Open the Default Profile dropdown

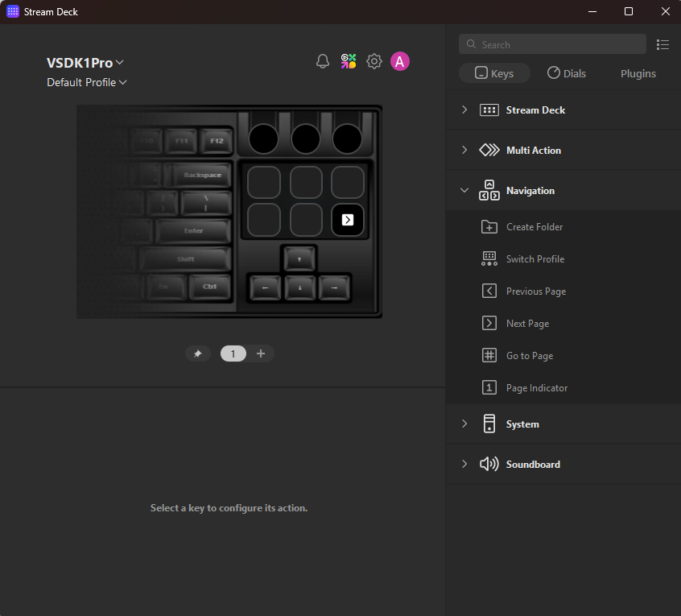[x=87, y=83]
